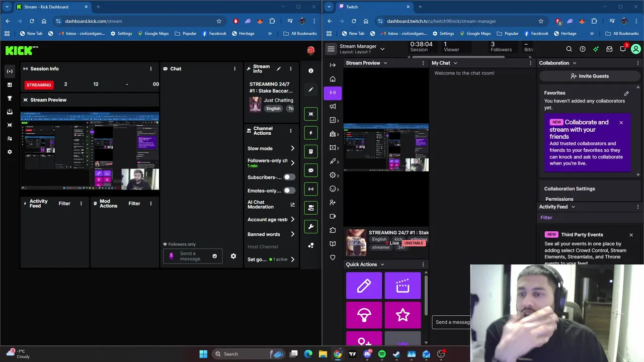
Task: Open Twitch Stream Preview panel dropdown
Action: (385, 63)
